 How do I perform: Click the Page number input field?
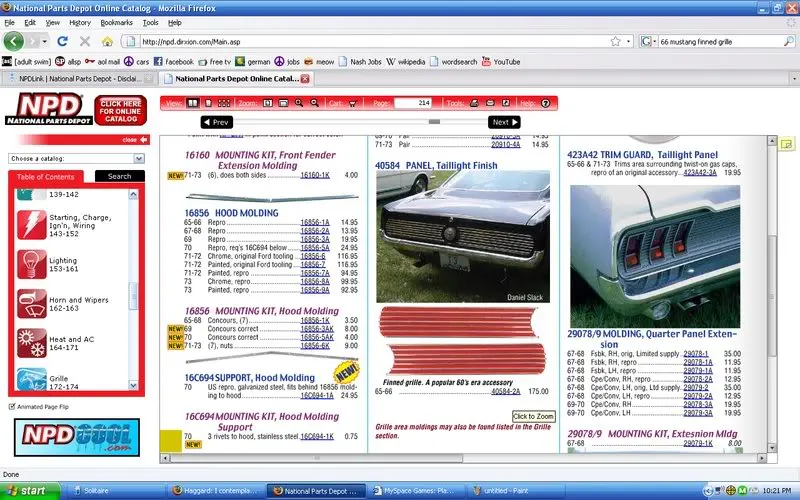click(x=413, y=103)
